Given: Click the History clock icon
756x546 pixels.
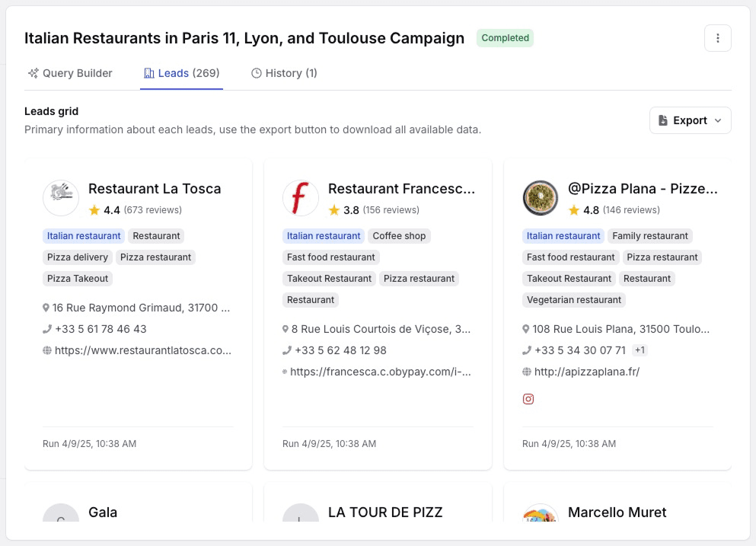Looking at the screenshot, I should click(256, 72).
